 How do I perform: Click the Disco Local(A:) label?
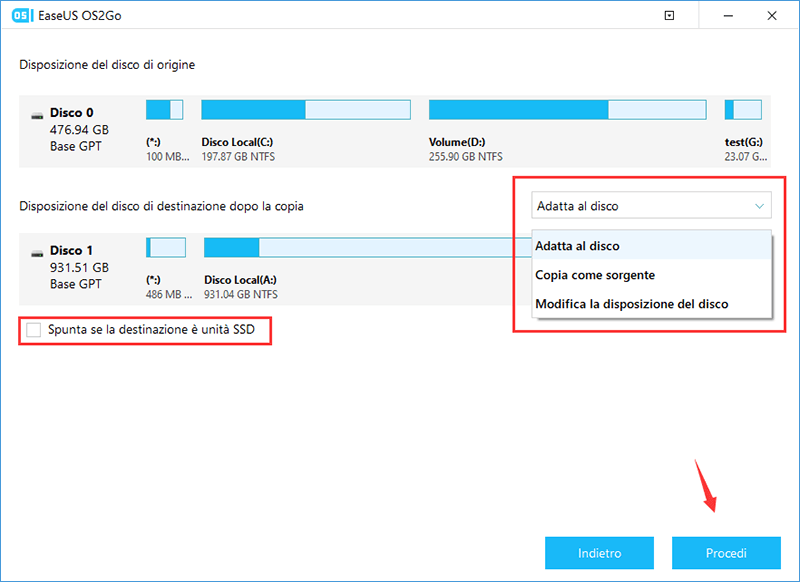[x=240, y=280]
